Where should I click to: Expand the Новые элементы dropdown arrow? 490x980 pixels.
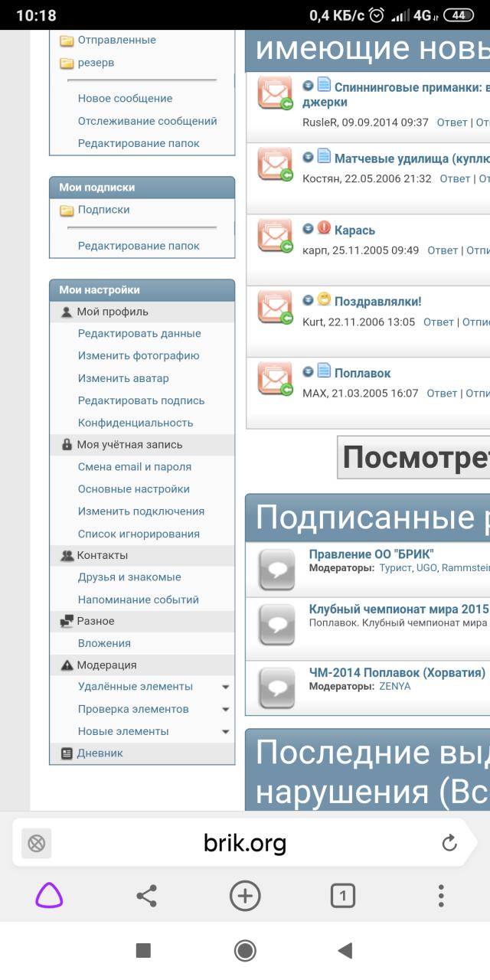pyautogui.click(x=225, y=732)
